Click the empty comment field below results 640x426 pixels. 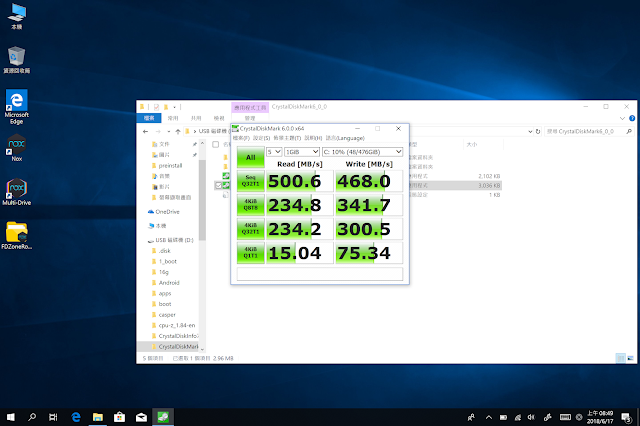pyautogui.click(x=320, y=274)
